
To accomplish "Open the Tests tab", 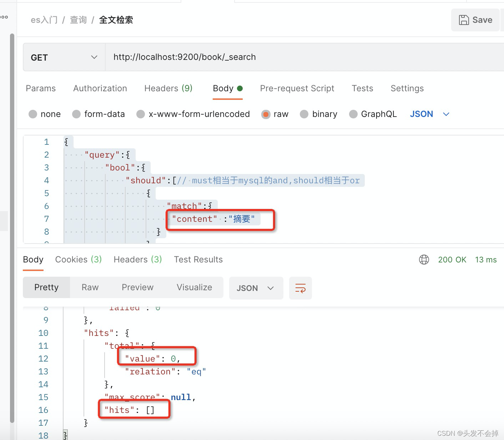I will coord(362,88).
